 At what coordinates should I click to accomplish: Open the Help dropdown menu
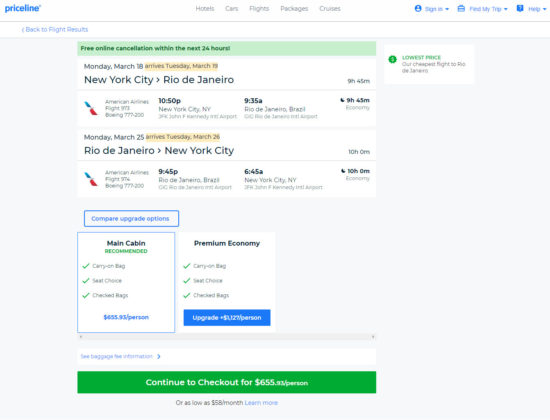coord(531,9)
